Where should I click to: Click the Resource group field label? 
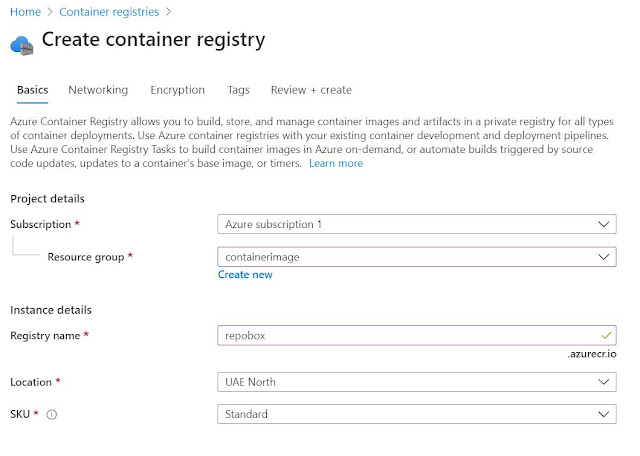(x=86, y=257)
